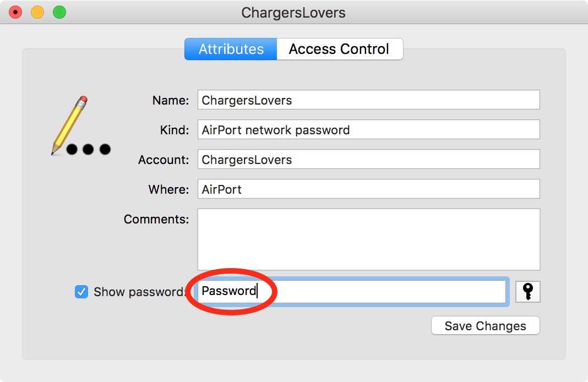Image resolution: width=588 pixels, height=382 pixels.
Task: Minimize the window with yellow button
Action: 37,12
